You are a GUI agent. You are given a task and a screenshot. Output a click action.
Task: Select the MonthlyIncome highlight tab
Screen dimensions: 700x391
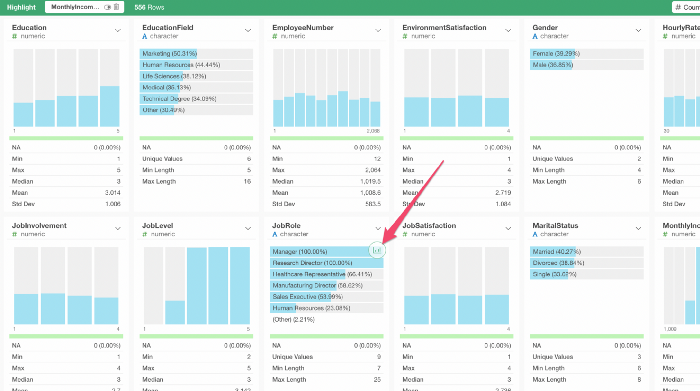tap(75, 7)
